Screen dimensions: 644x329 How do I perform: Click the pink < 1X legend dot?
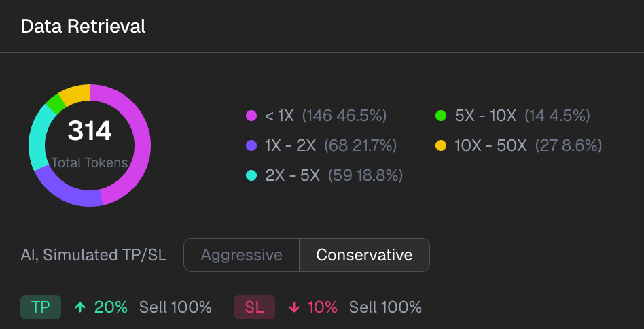pos(251,116)
